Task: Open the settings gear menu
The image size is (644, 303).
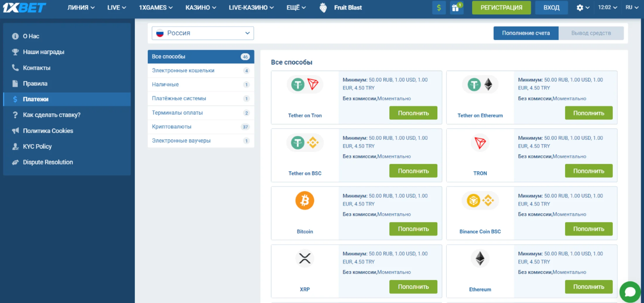Action: [582, 8]
